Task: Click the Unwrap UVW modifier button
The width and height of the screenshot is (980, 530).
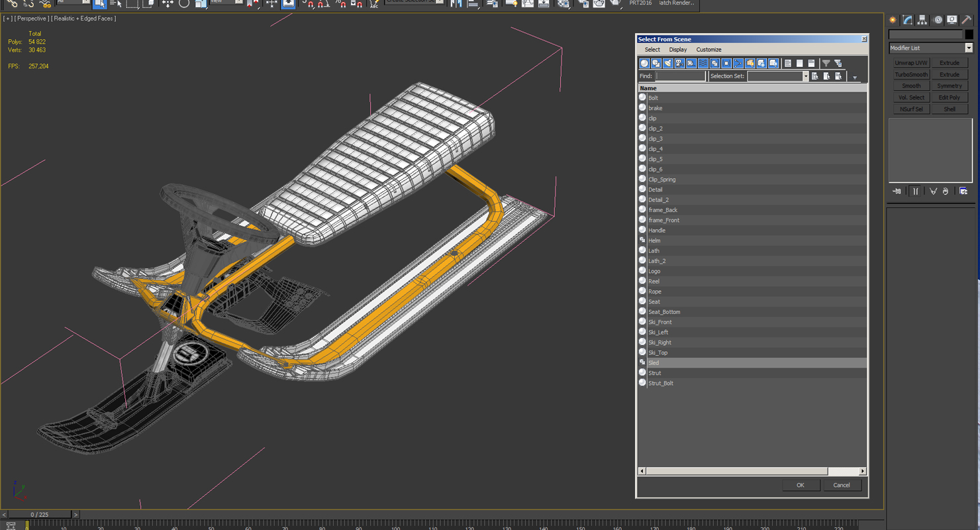Action: click(911, 63)
